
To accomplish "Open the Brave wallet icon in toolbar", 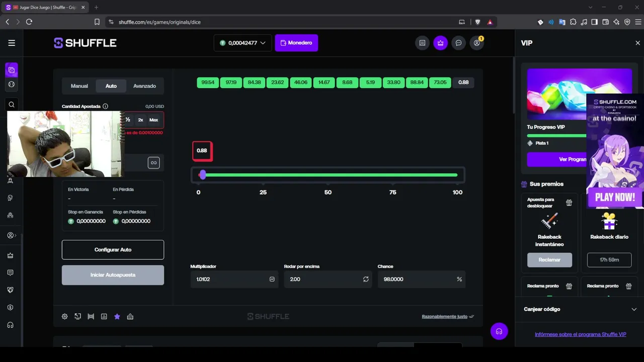I will click(605, 22).
